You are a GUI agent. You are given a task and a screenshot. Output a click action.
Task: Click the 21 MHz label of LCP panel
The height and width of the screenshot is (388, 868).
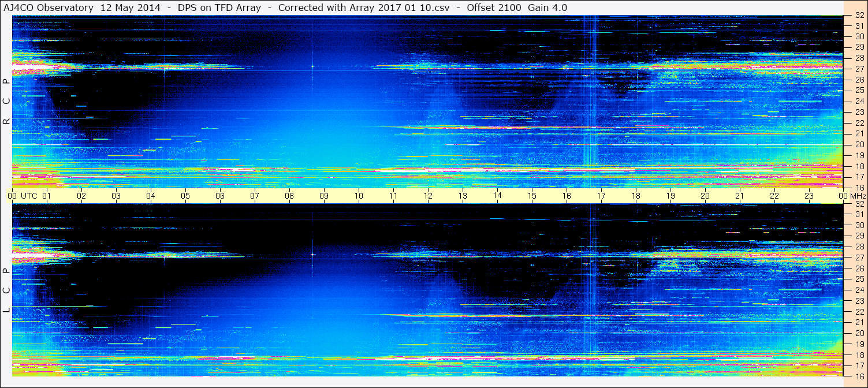click(x=859, y=322)
